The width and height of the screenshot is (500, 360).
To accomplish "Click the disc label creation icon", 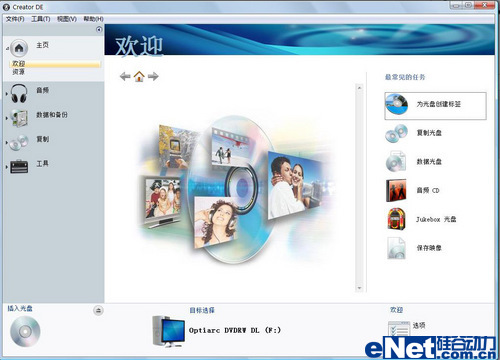I will tap(397, 104).
